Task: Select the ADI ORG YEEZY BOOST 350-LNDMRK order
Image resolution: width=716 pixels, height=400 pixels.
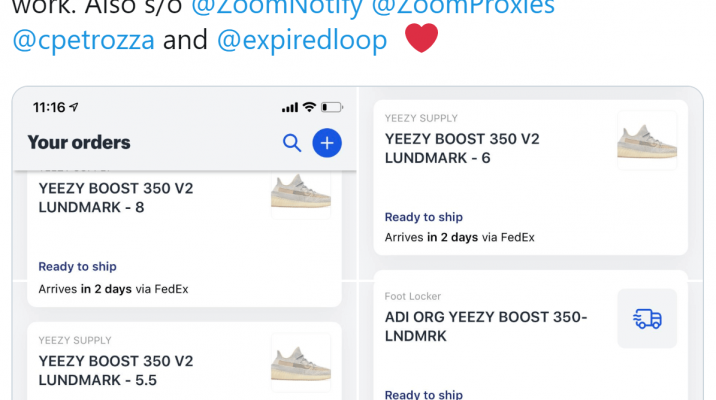Action: 531,336
